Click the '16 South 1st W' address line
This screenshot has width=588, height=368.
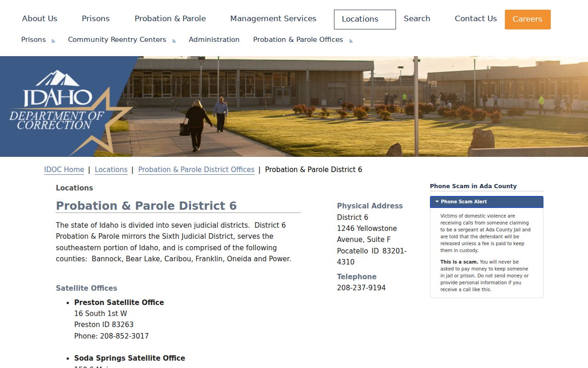pos(101,314)
